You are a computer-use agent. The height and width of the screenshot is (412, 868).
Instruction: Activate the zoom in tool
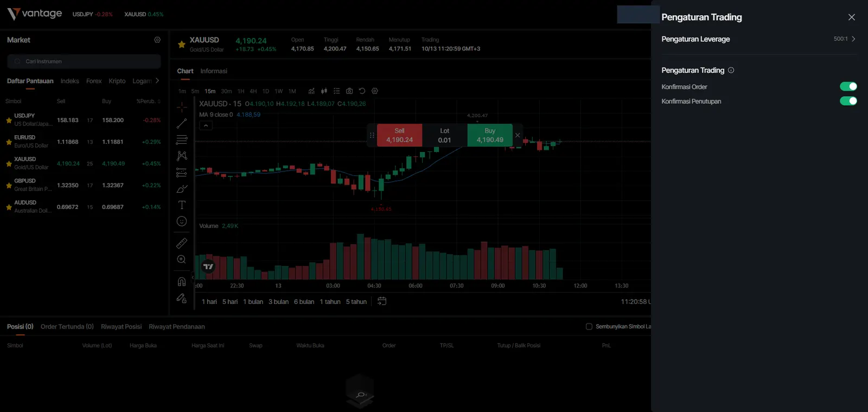click(182, 259)
